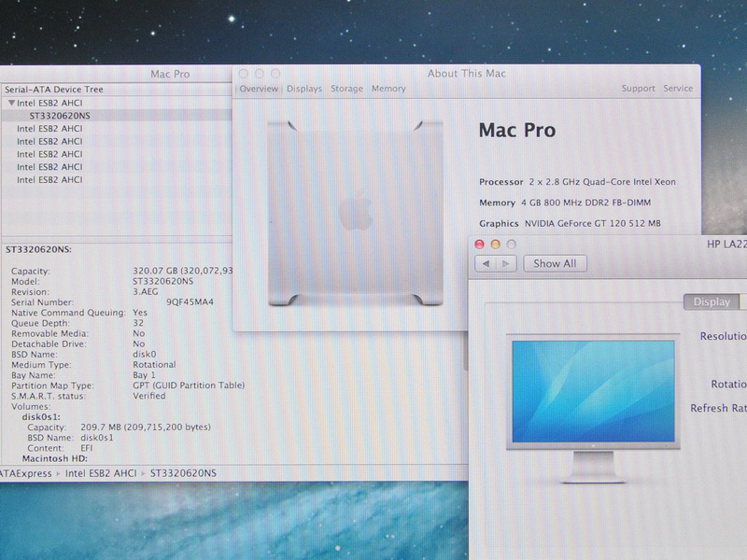Close the HP display preferences window
The image size is (747, 560).
click(479, 245)
